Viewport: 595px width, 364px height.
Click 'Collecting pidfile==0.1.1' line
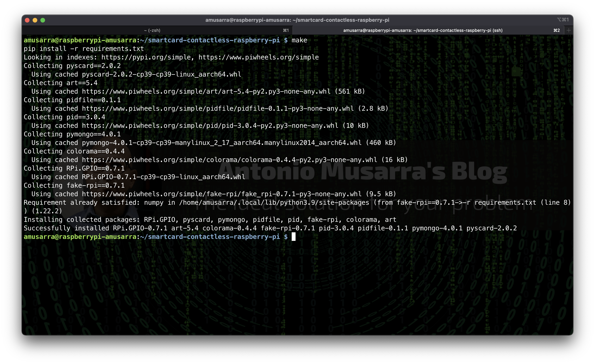click(72, 100)
